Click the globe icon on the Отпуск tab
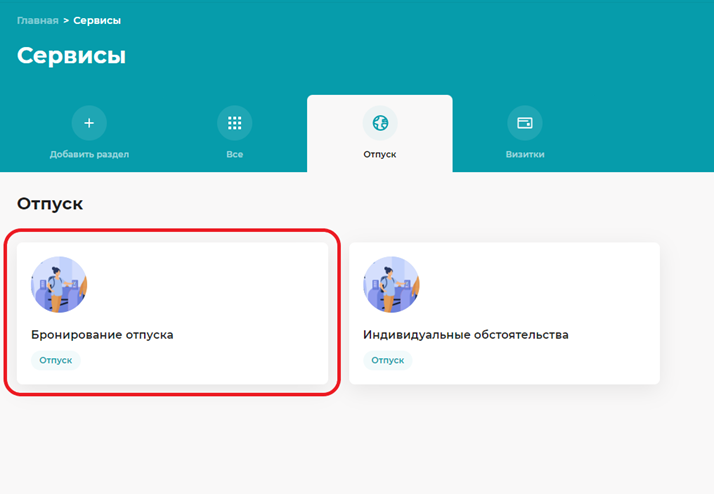Image resolution: width=714 pixels, height=494 pixels. click(x=380, y=123)
